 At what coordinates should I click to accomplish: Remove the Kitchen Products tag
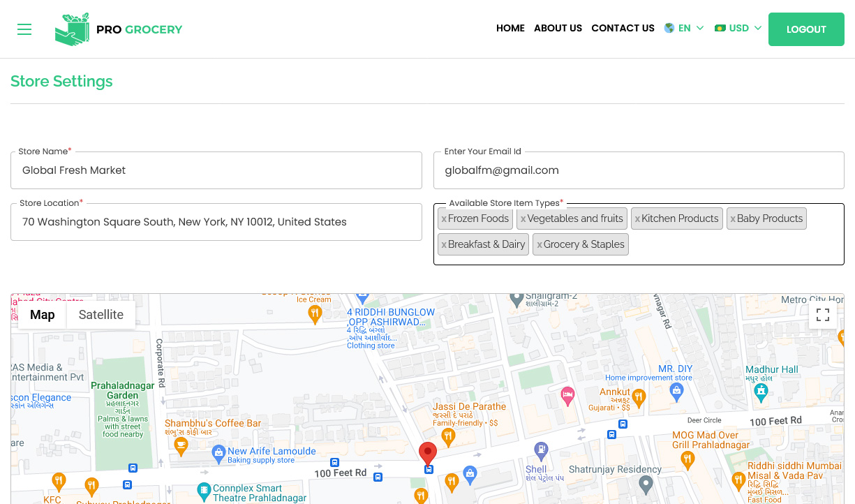637,219
